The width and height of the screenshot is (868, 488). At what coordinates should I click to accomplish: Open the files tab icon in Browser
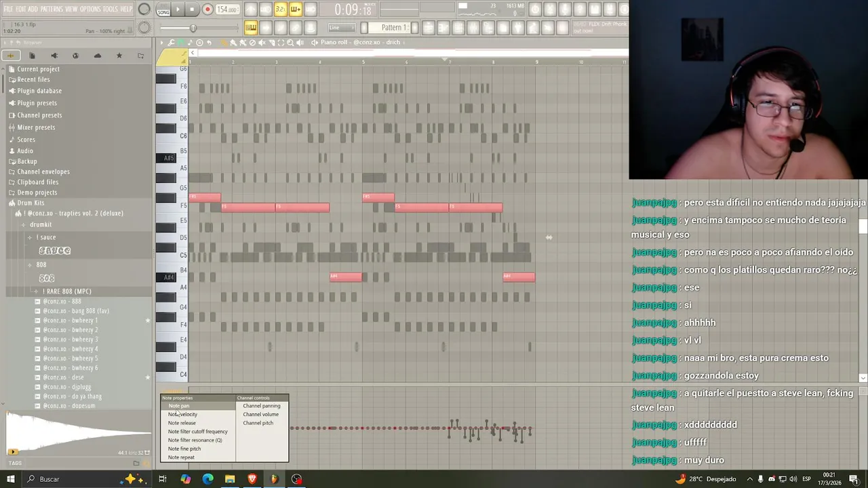(x=32, y=56)
